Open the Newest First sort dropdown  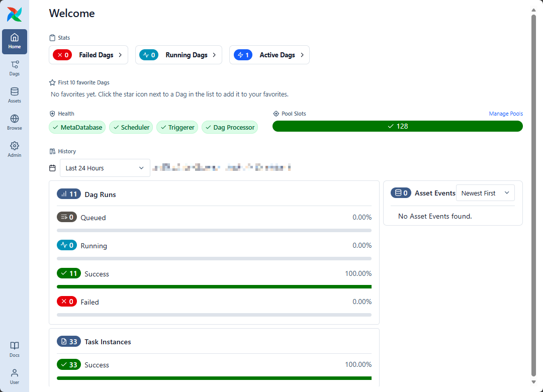pyautogui.click(x=485, y=193)
